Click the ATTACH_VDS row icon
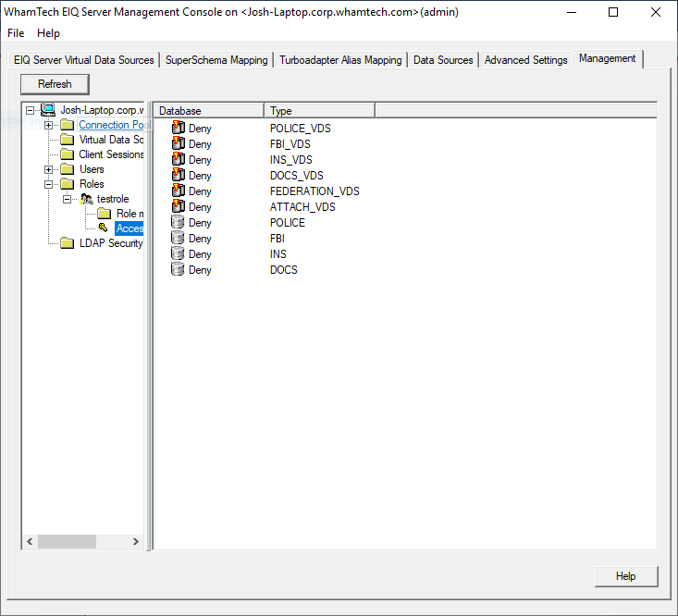 pos(179,207)
